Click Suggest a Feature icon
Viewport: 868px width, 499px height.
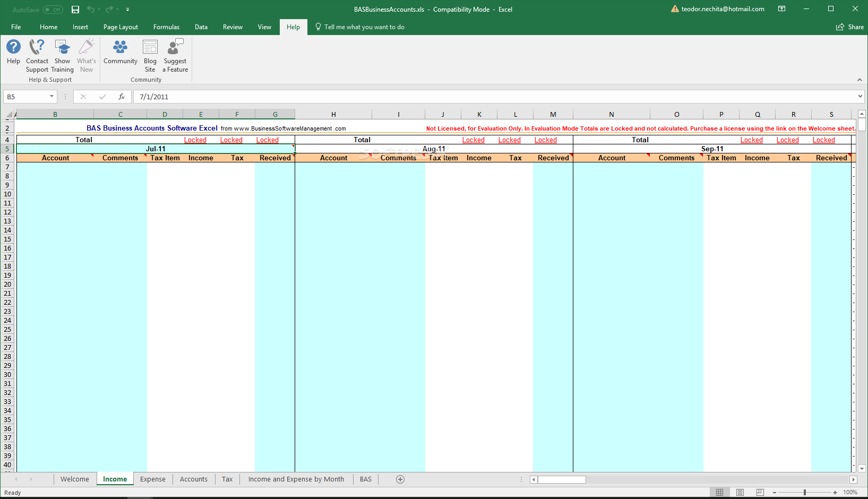pyautogui.click(x=175, y=56)
